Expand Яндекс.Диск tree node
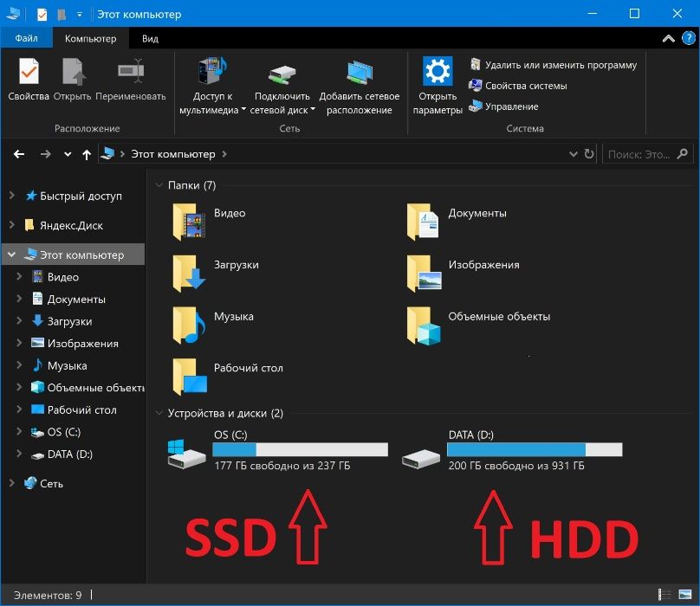The width and height of the screenshot is (700, 606). (12, 225)
